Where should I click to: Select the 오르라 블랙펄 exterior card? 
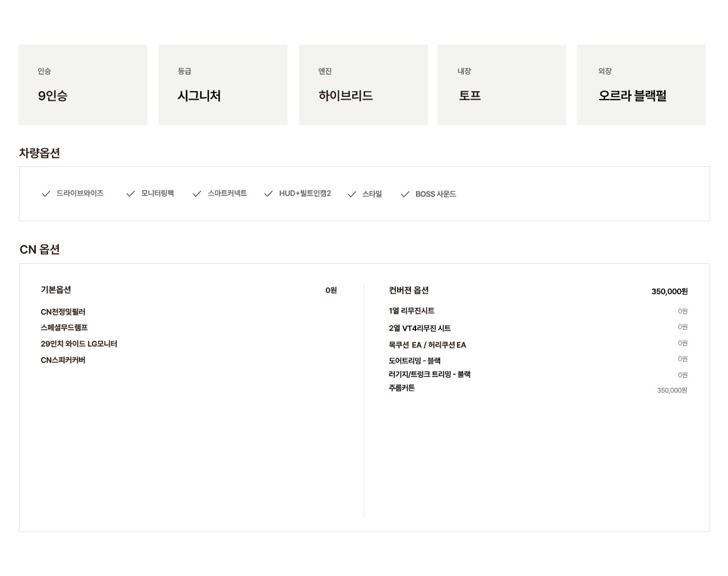[x=641, y=85]
